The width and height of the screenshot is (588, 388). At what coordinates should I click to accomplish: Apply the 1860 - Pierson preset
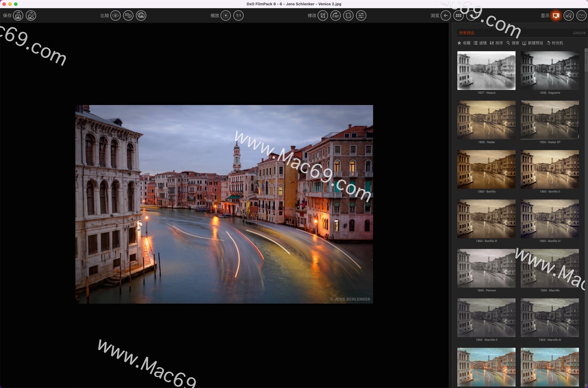point(486,268)
